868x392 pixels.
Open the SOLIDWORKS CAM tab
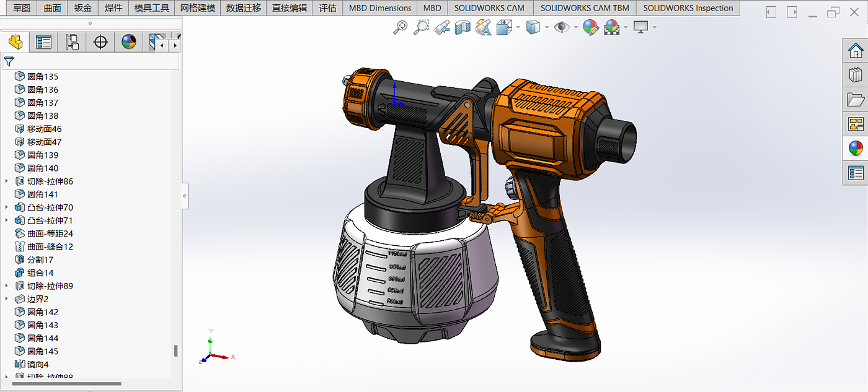[489, 8]
